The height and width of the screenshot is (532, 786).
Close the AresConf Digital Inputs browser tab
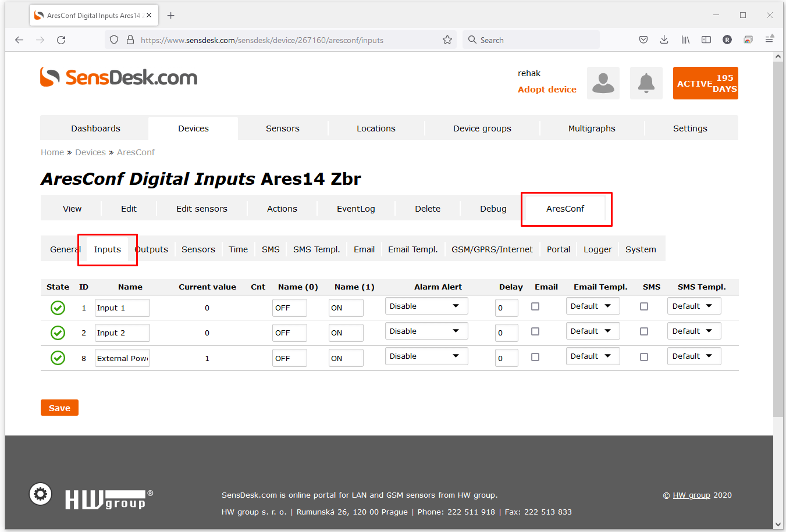(x=149, y=16)
